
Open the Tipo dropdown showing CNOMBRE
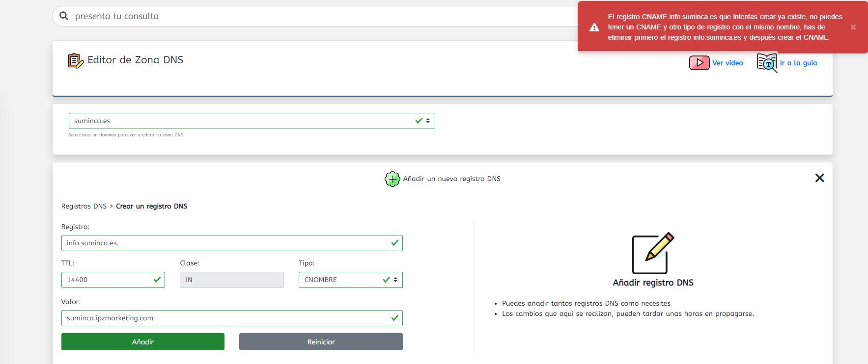coord(350,280)
